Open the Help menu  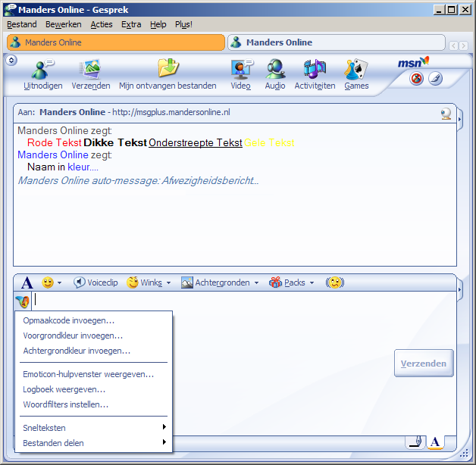pyautogui.click(x=158, y=24)
